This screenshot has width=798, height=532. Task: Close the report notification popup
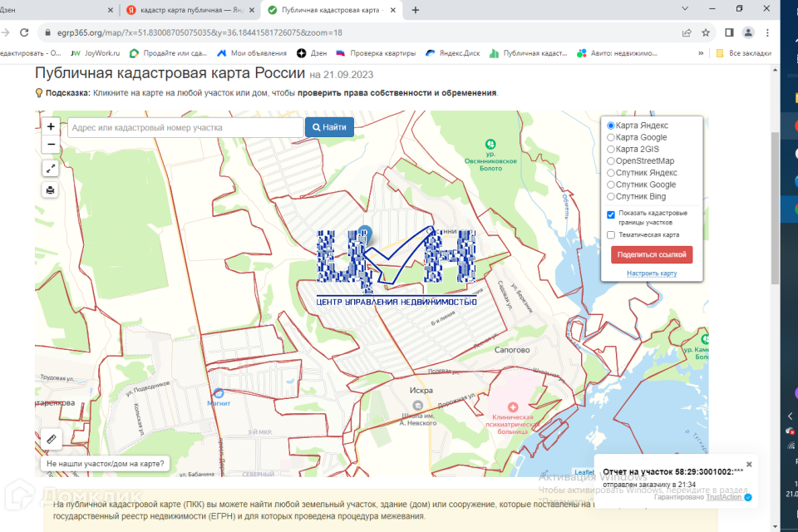(x=748, y=464)
